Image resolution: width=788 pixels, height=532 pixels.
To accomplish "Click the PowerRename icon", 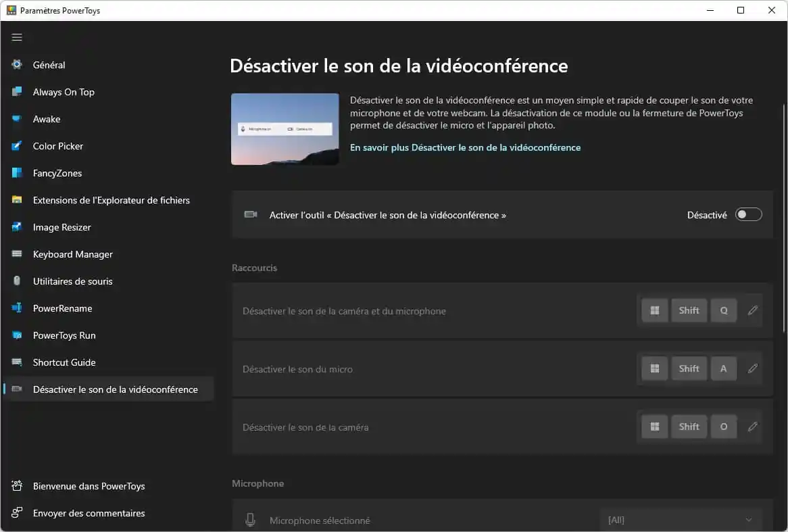I will pyautogui.click(x=17, y=308).
